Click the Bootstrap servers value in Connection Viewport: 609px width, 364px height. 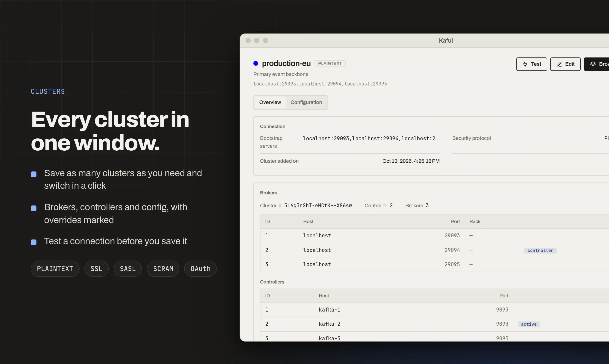coord(371,139)
